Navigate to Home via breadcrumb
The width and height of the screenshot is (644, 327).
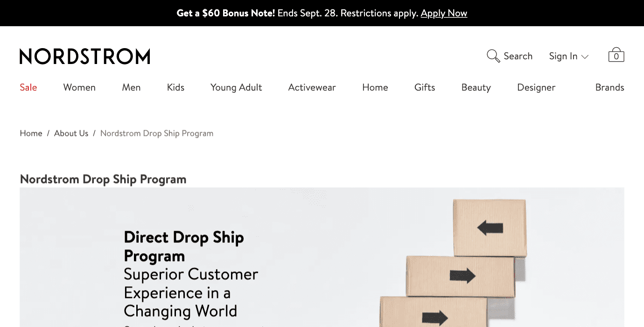tap(31, 133)
